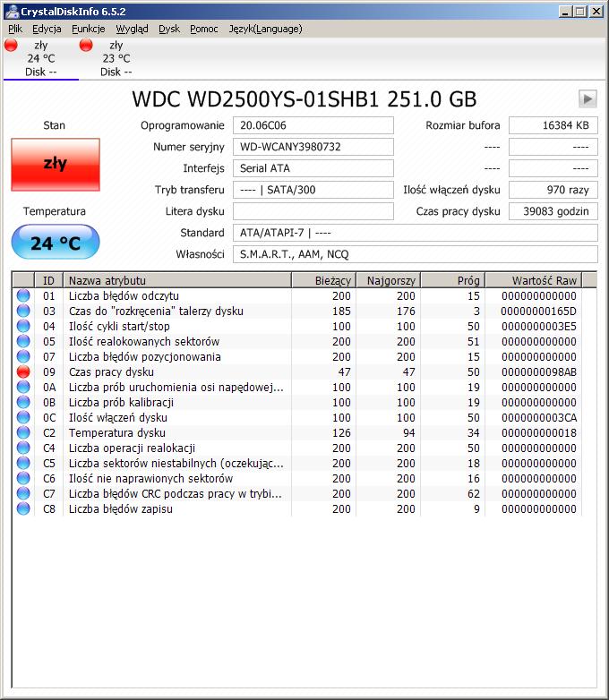609x700 pixels.
Task: Click the red status icon of first disk
Action: 11,45
